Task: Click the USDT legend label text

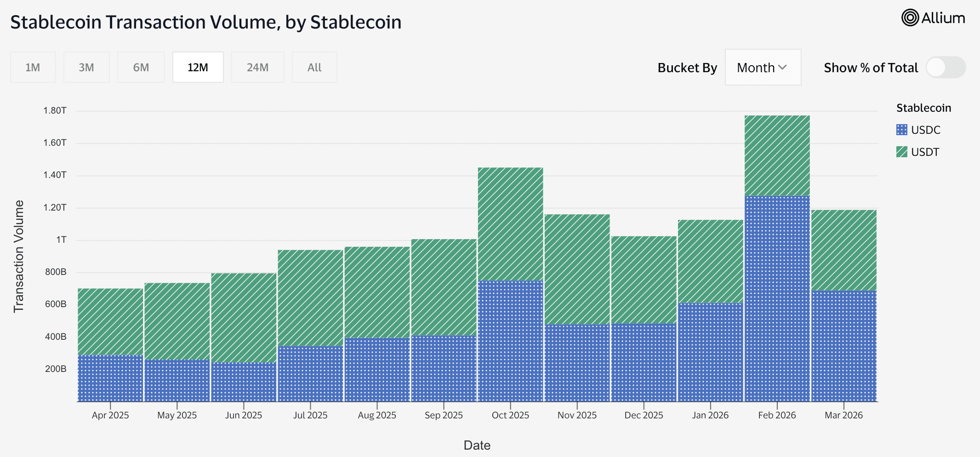Action: click(x=925, y=152)
